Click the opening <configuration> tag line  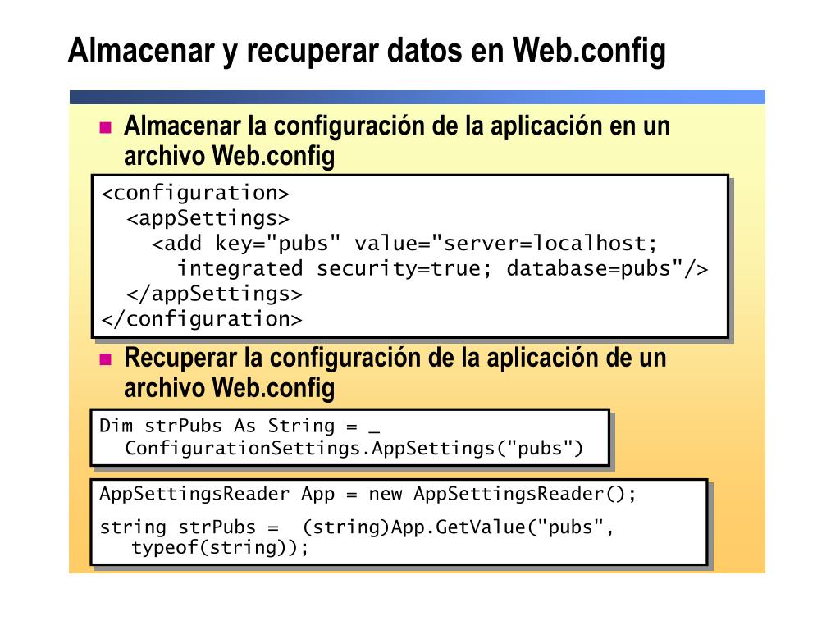click(x=195, y=194)
